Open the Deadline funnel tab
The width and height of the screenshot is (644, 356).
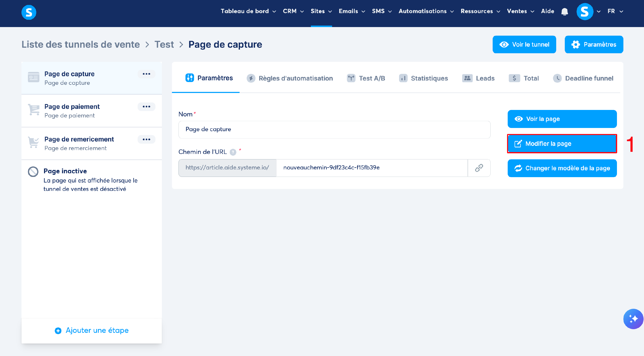click(x=583, y=78)
